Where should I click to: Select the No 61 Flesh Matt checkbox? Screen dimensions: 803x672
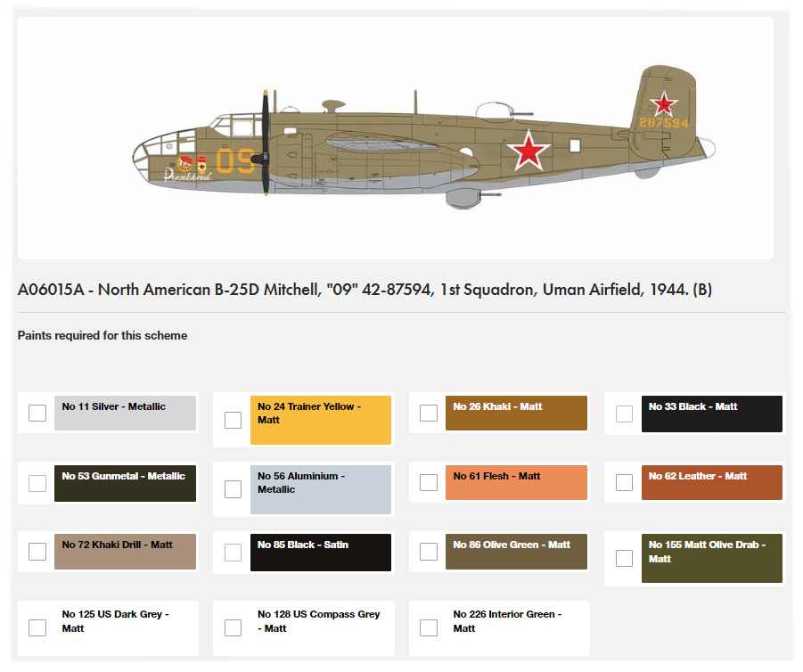[x=429, y=482]
